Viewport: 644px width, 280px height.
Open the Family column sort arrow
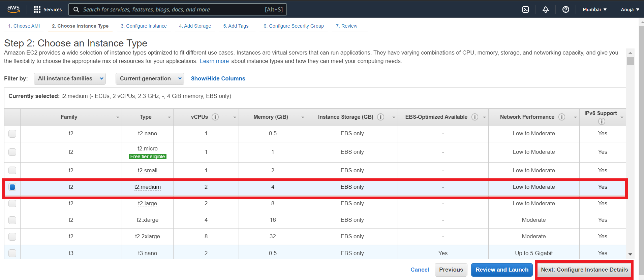118,117
